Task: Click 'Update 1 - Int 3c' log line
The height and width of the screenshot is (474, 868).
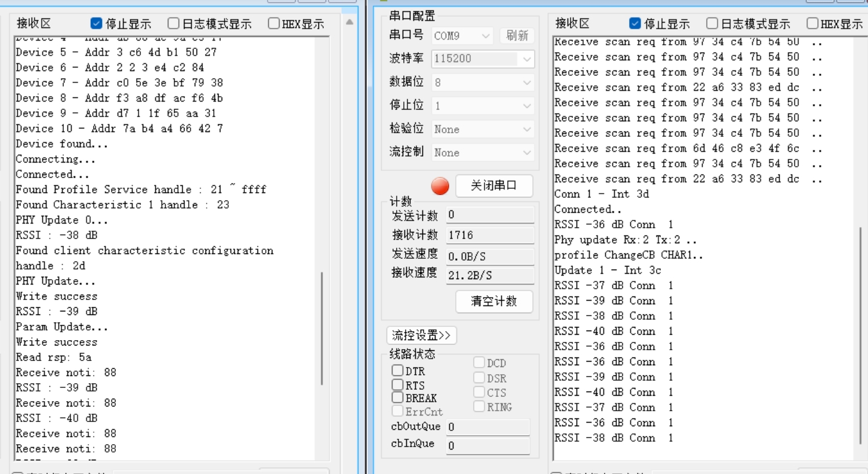Action: (608, 270)
